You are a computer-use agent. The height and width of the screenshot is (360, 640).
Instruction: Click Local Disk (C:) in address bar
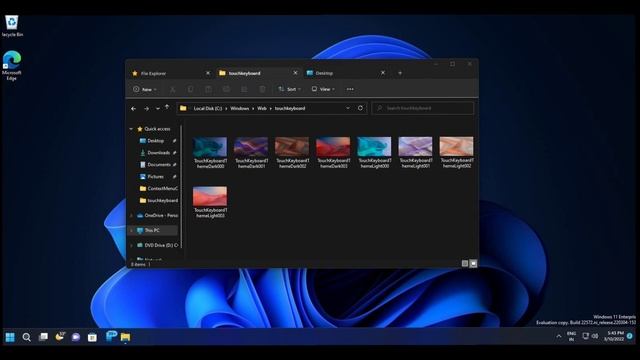pos(208,109)
